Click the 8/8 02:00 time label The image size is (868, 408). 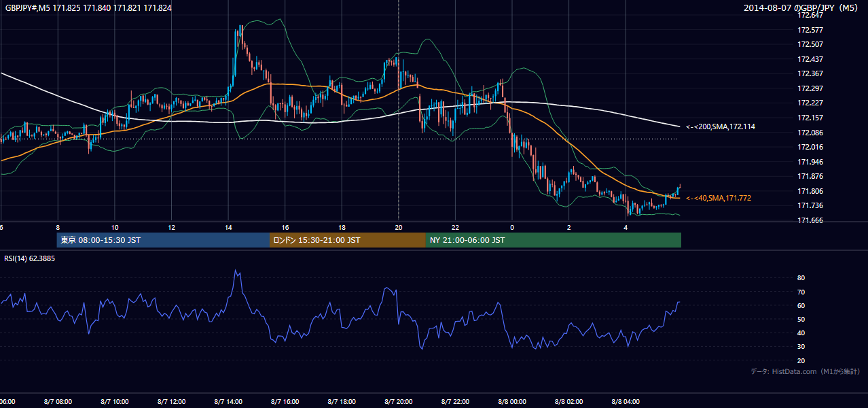[x=569, y=401]
